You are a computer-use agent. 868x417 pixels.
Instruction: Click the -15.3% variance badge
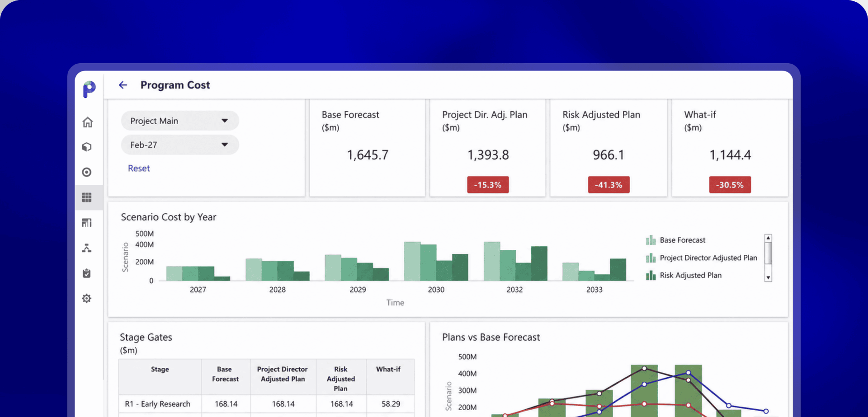(x=488, y=185)
